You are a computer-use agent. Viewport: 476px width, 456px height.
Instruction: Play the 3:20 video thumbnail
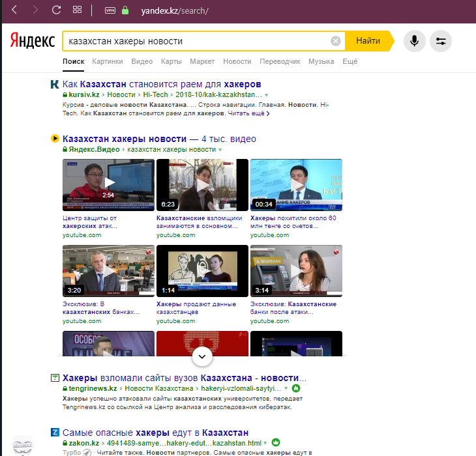click(108, 271)
